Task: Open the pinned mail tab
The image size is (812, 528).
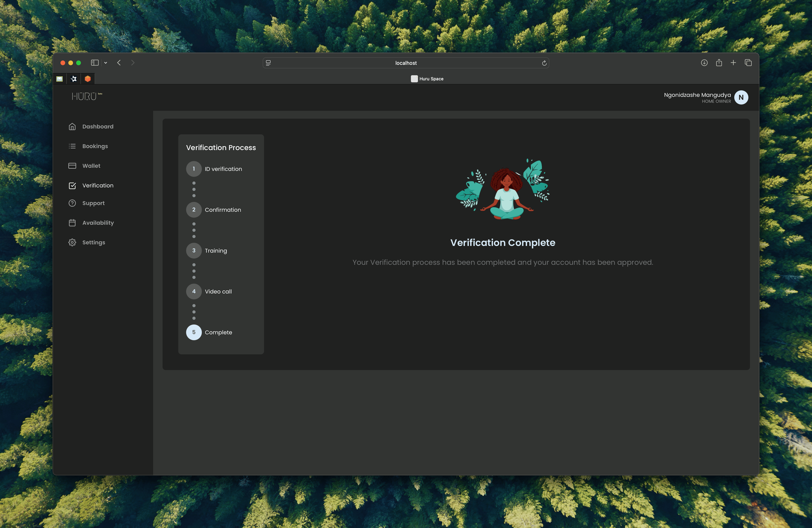Action: click(x=60, y=79)
